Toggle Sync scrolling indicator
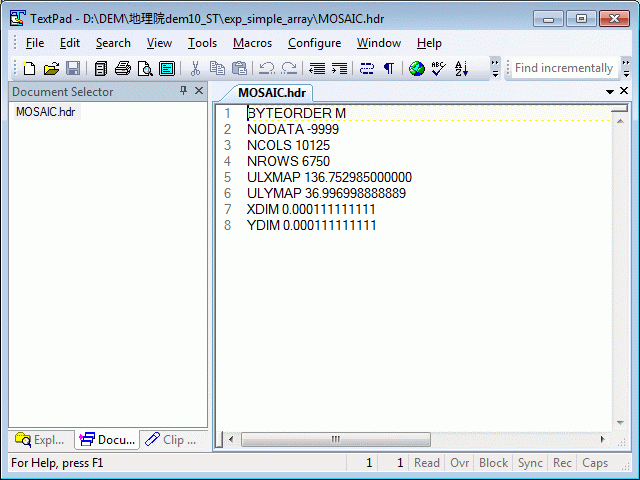The width and height of the screenshot is (640, 480). pos(530,463)
